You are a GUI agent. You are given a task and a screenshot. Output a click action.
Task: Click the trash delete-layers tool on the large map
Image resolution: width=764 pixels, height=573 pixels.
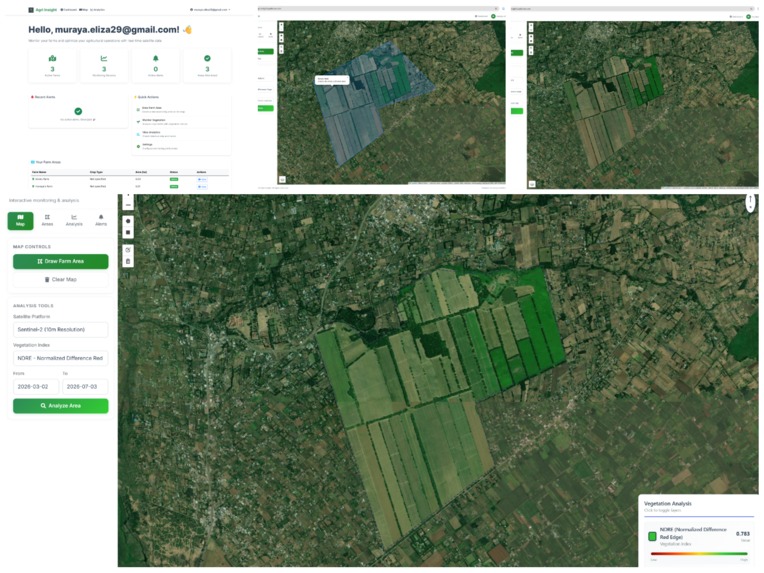(x=128, y=262)
